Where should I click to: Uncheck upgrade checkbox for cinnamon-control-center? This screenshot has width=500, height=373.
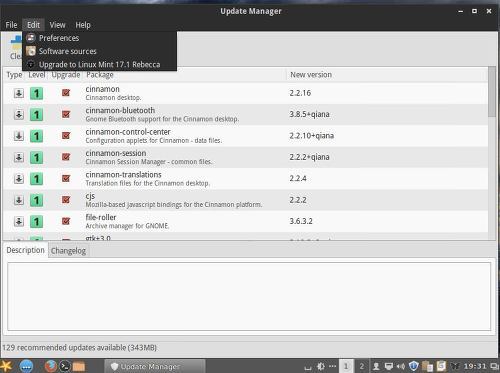66,136
